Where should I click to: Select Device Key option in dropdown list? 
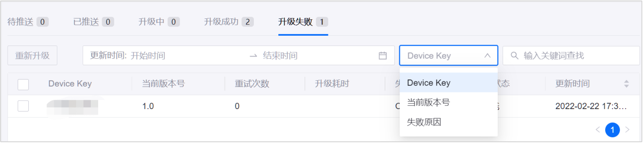tap(449, 83)
